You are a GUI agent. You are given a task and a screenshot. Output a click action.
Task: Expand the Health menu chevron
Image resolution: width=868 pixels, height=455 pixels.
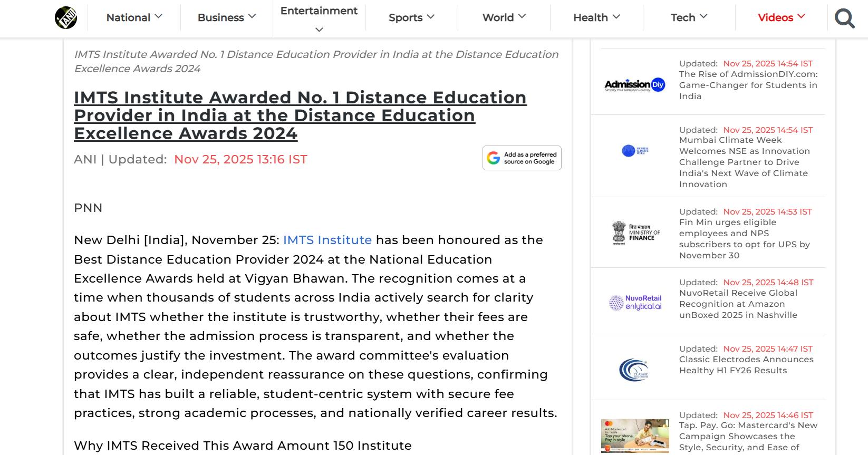pos(616,17)
